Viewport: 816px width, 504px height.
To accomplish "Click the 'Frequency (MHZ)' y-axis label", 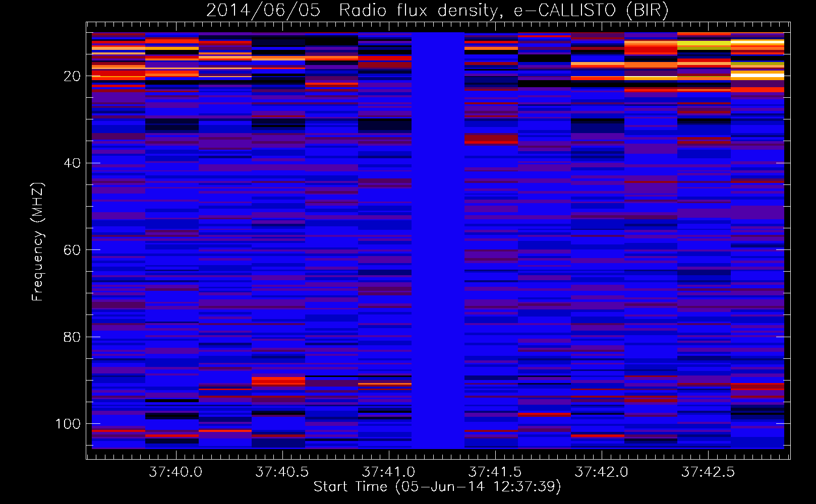I will click(38, 241).
